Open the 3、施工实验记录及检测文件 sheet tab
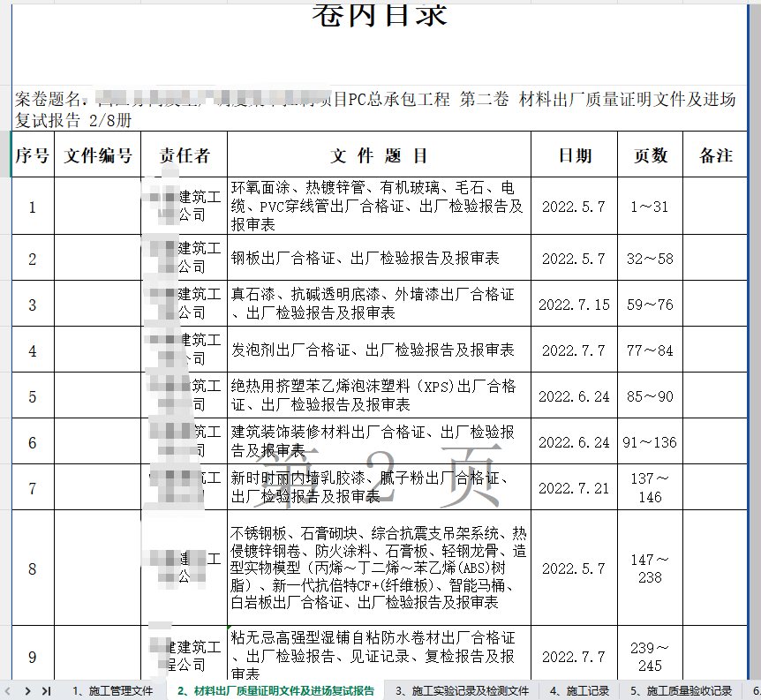The image size is (761, 700). click(x=462, y=690)
